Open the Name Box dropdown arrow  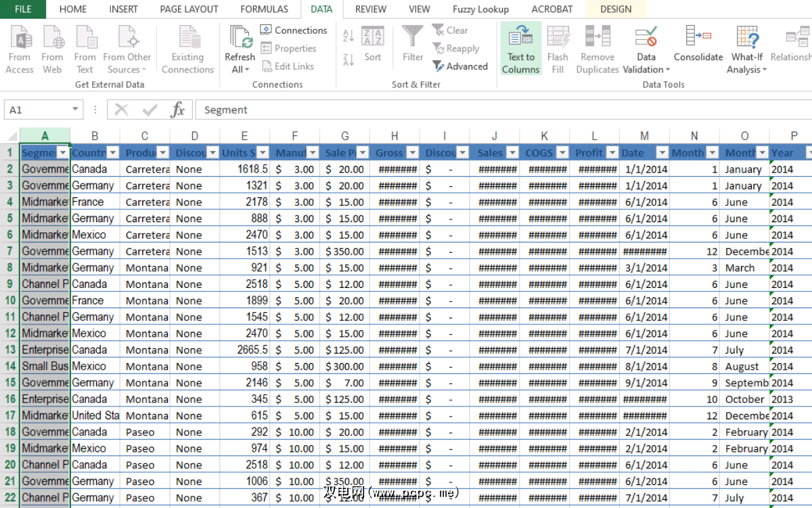click(74, 110)
